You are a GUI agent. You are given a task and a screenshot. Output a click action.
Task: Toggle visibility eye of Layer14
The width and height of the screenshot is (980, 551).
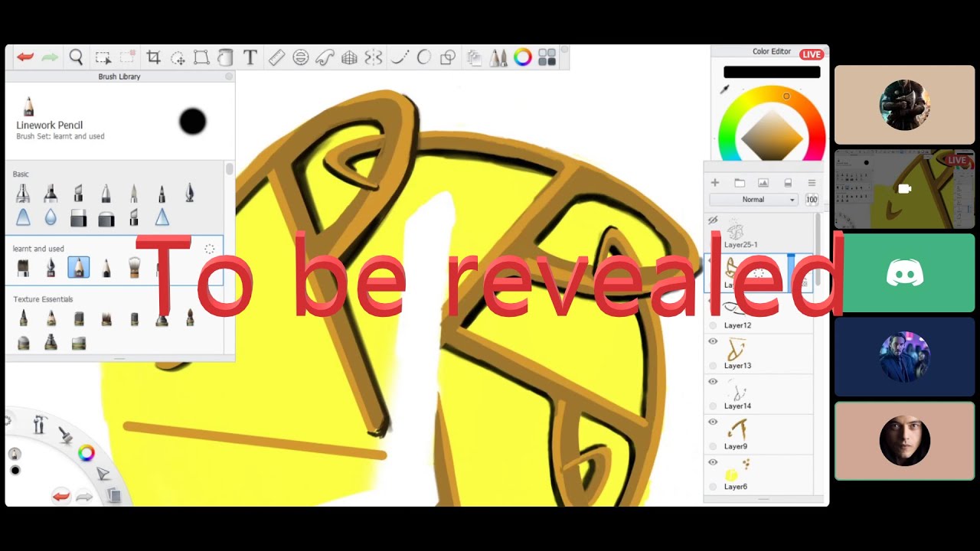(x=713, y=382)
